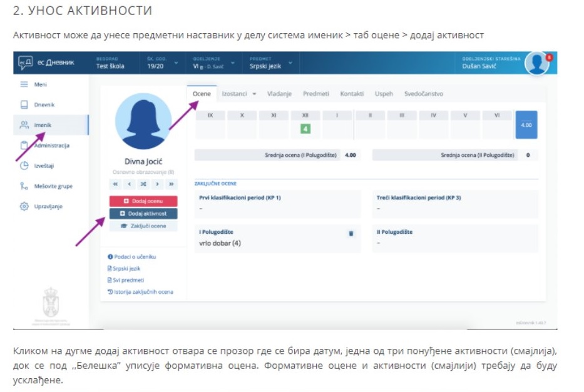Open the Odeljenje VI class dropdown

(233, 63)
